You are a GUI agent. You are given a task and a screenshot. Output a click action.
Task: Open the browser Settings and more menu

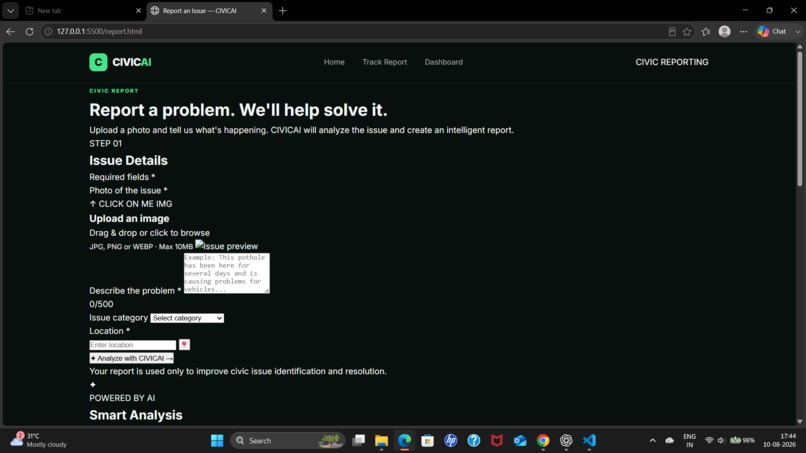pyautogui.click(x=743, y=31)
